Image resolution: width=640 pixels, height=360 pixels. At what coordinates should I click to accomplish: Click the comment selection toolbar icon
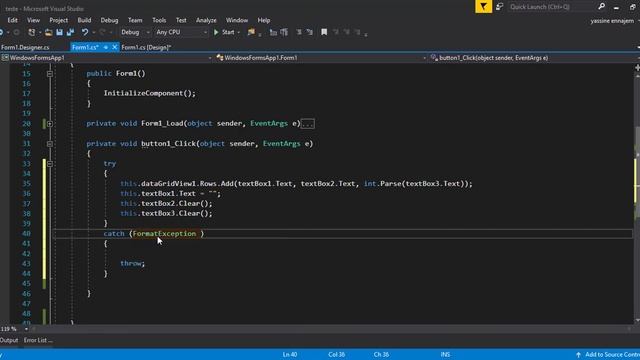pyautogui.click(x=273, y=32)
